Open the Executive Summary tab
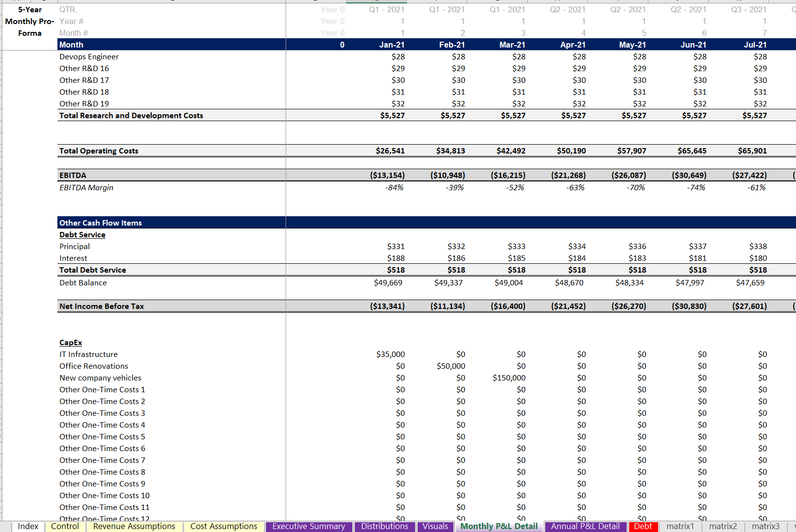The width and height of the screenshot is (796, 532). 309,526
